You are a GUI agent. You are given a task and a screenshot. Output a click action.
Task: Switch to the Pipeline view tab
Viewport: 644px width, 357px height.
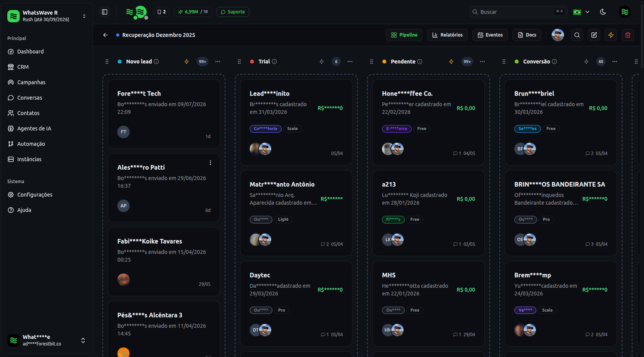click(x=404, y=35)
